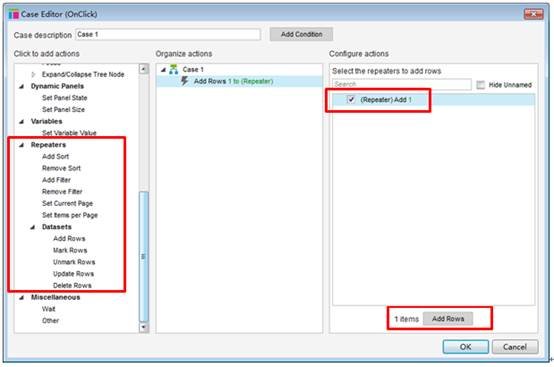554x367 pixels.
Task: Click the Add Condition button
Action: coord(301,34)
